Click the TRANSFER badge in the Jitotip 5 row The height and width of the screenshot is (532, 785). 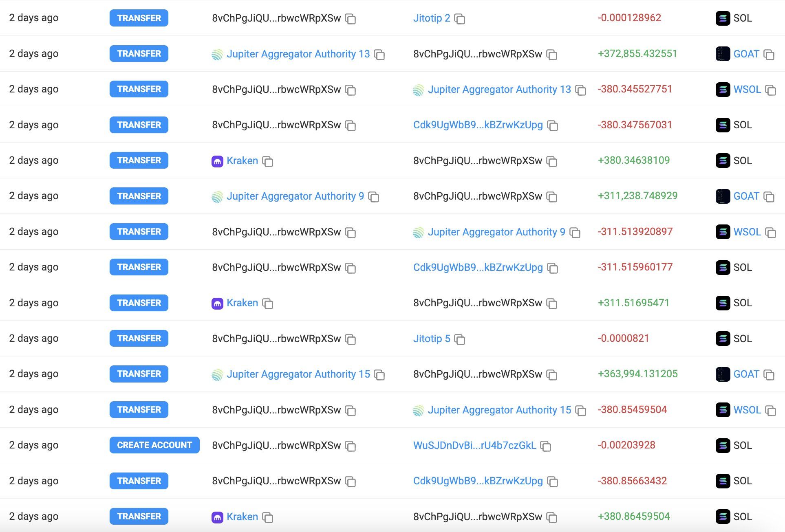pos(139,338)
